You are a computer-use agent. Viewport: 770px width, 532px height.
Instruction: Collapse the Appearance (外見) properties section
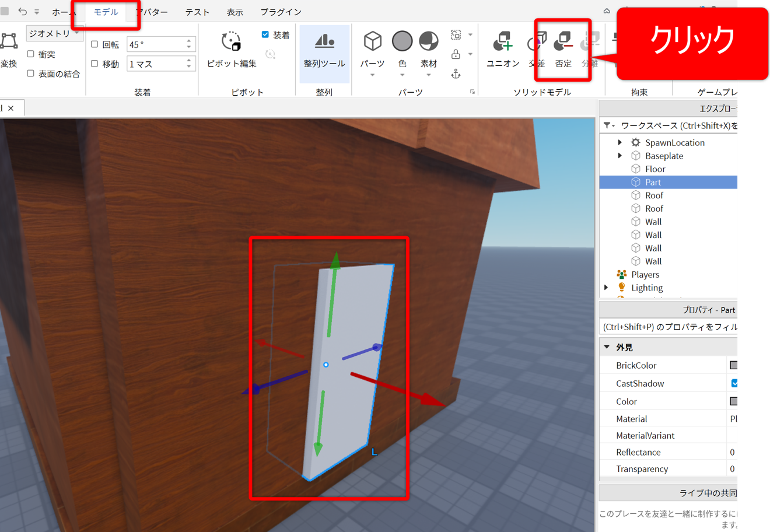coord(607,347)
